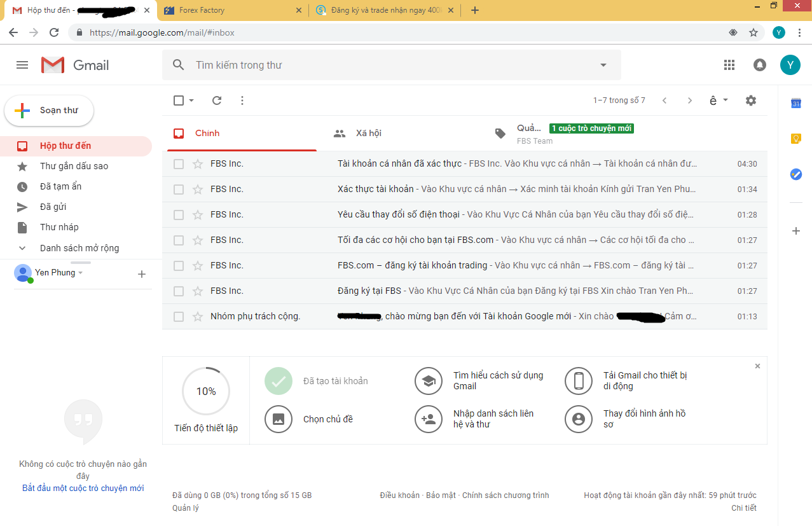Open Thư nháp folder
This screenshot has width=812, height=526.
click(76, 227)
